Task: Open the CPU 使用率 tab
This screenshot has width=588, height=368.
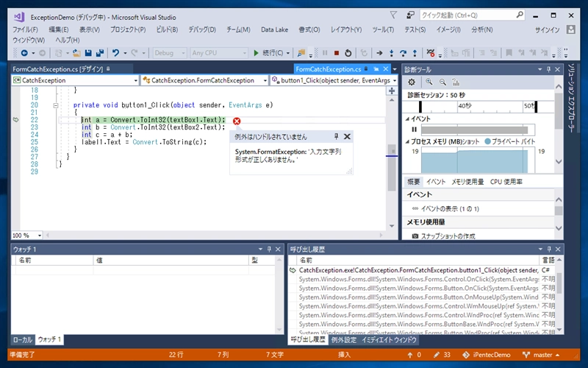Action: [x=506, y=182]
